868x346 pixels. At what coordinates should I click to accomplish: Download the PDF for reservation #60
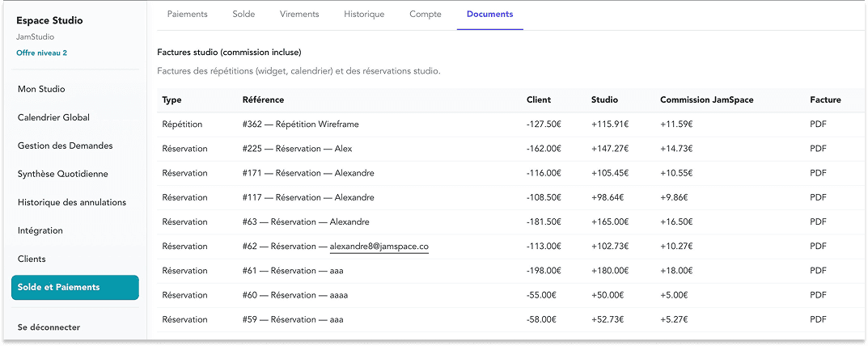[x=818, y=295]
